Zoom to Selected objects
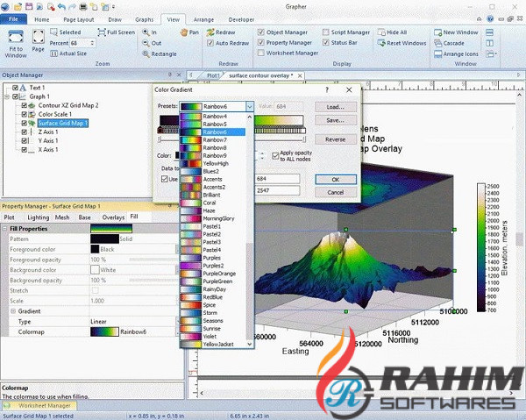Viewport: 526px width, 420px height. click(66, 32)
